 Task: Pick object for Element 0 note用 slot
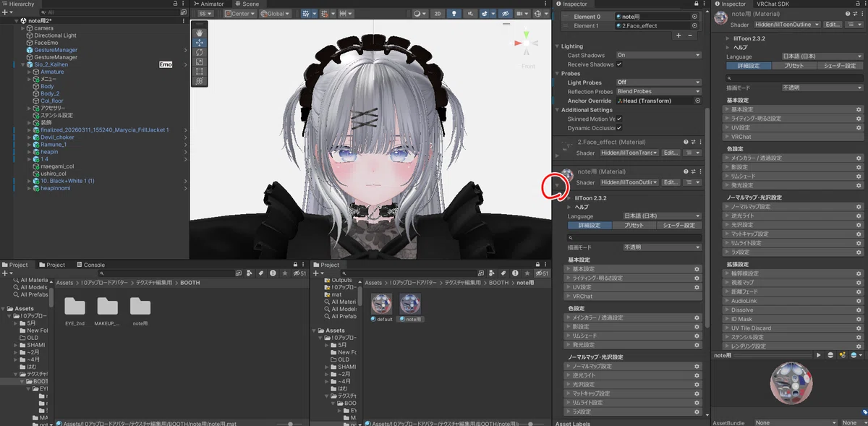tap(695, 17)
